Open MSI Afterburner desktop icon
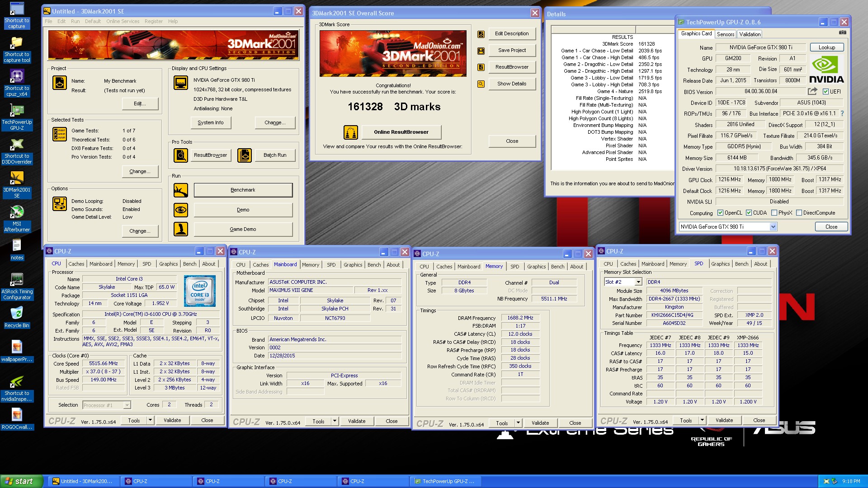 (x=17, y=219)
